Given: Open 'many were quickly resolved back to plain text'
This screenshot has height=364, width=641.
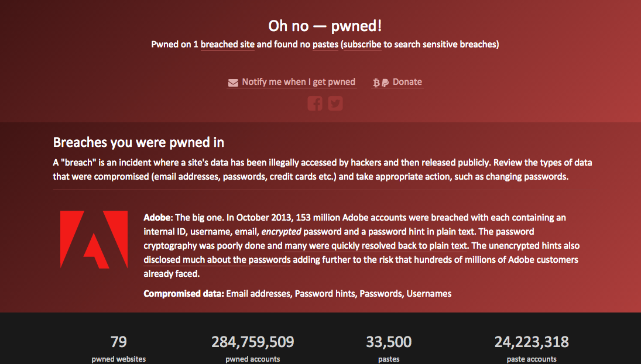Looking at the screenshot, I should [376, 246].
